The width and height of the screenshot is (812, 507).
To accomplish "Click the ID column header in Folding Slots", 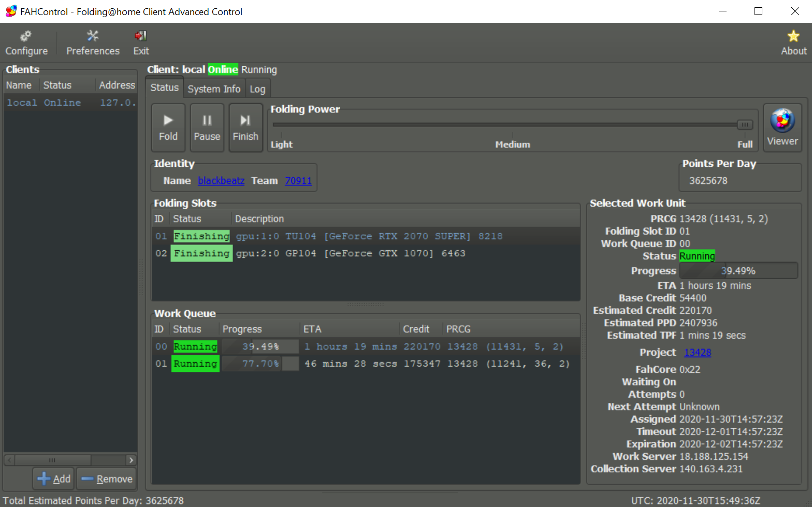I will click(x=159, y=219).
